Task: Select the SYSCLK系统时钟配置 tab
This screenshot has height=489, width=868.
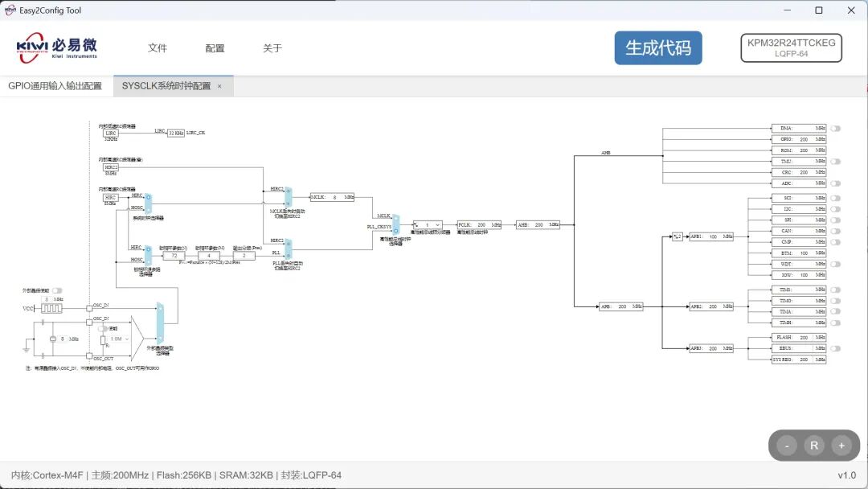Action: point(166,86)
